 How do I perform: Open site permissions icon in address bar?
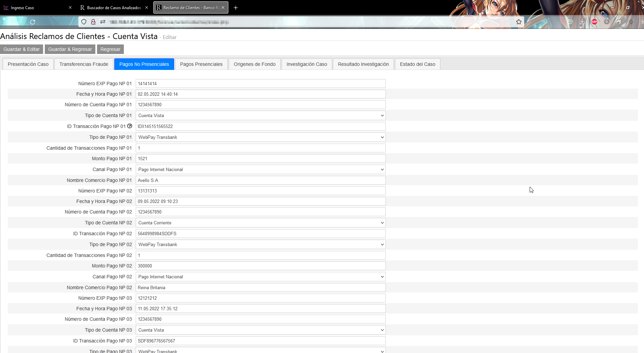103,22
